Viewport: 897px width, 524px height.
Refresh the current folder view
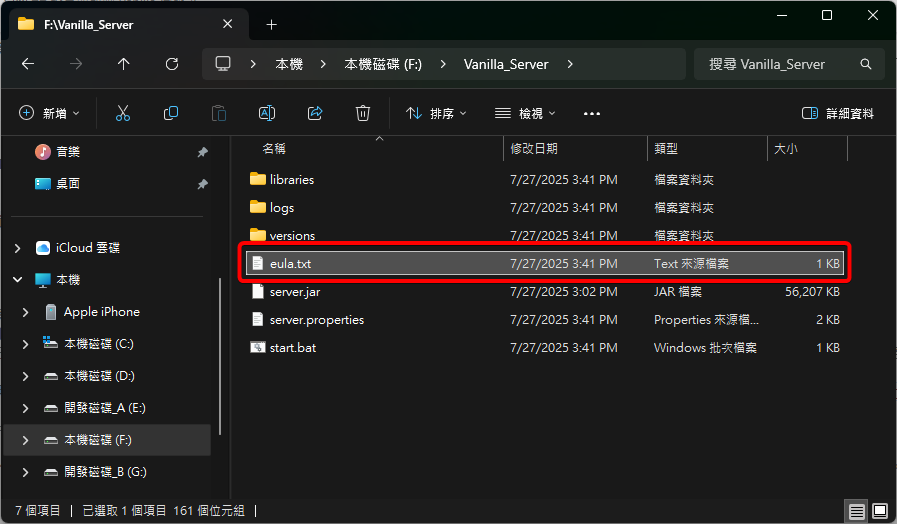coord(172,64)
